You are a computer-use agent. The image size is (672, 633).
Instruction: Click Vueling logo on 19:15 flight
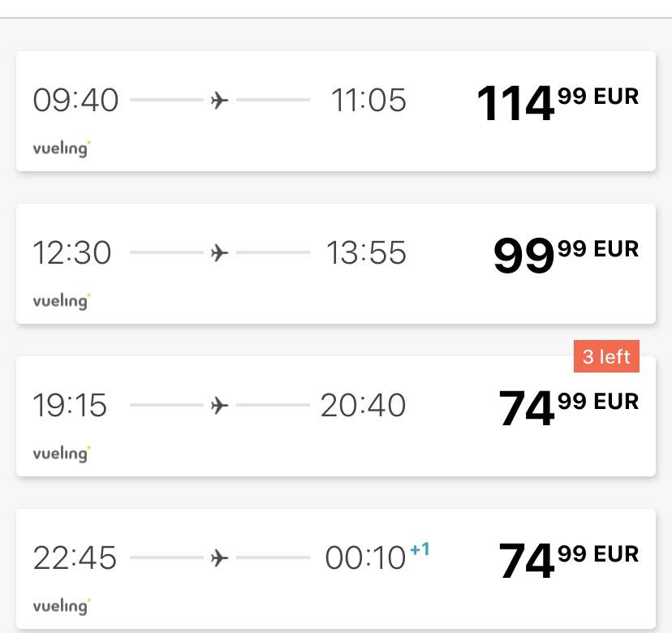pyautogui.click(x=62, y=454)
